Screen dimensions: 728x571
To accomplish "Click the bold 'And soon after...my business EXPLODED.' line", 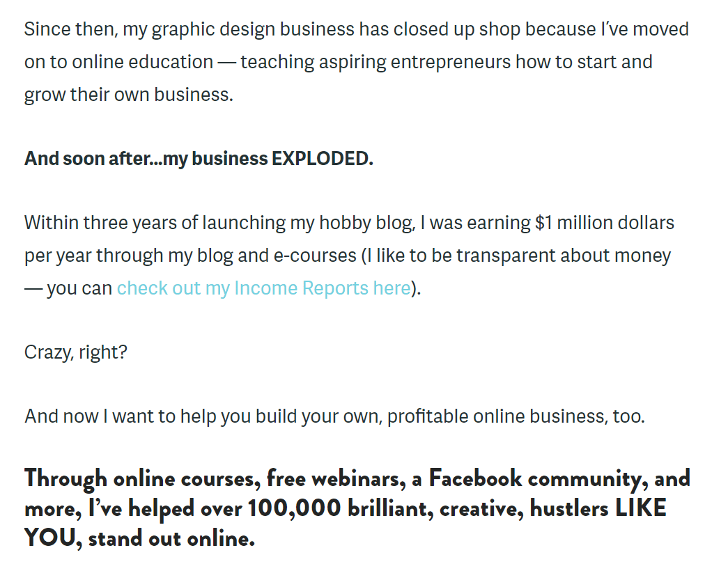I will click(199, 159).
